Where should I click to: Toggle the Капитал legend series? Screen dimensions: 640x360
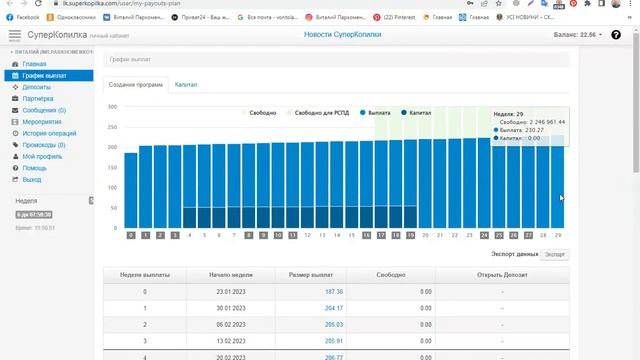click(416, 113)
